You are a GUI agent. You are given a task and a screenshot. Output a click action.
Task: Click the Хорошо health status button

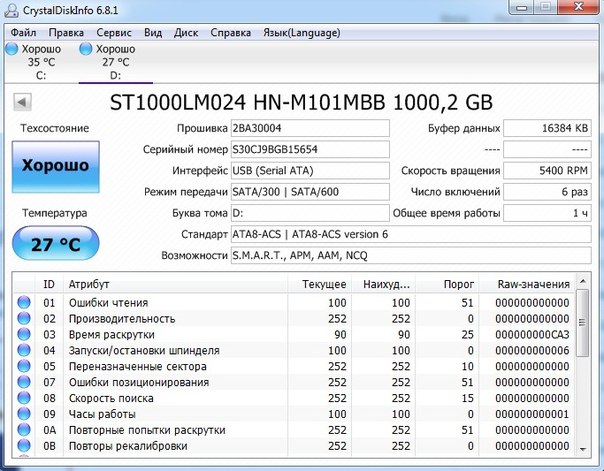[x=56, y=166]
